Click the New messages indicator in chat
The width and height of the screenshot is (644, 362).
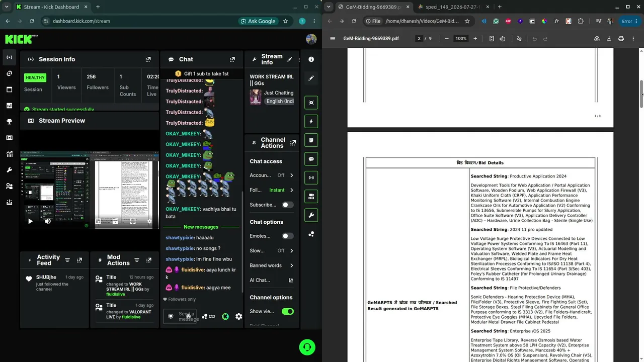point(201,227)
